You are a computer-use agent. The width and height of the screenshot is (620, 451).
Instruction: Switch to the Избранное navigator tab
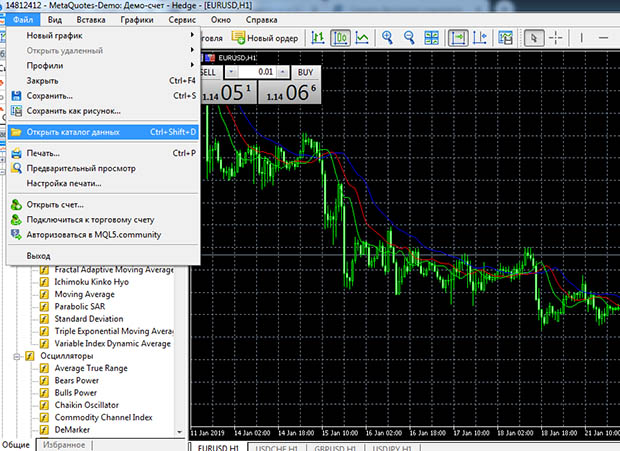(x=64, y=445)
